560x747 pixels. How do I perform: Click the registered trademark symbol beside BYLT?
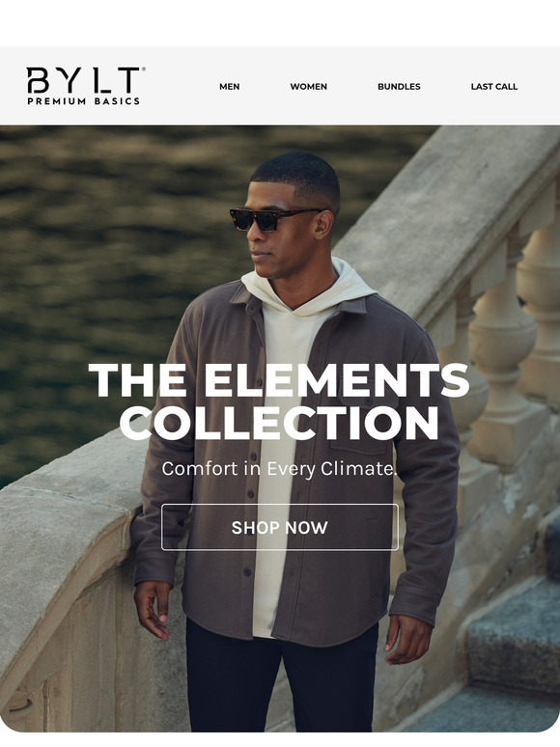[144, 69]
